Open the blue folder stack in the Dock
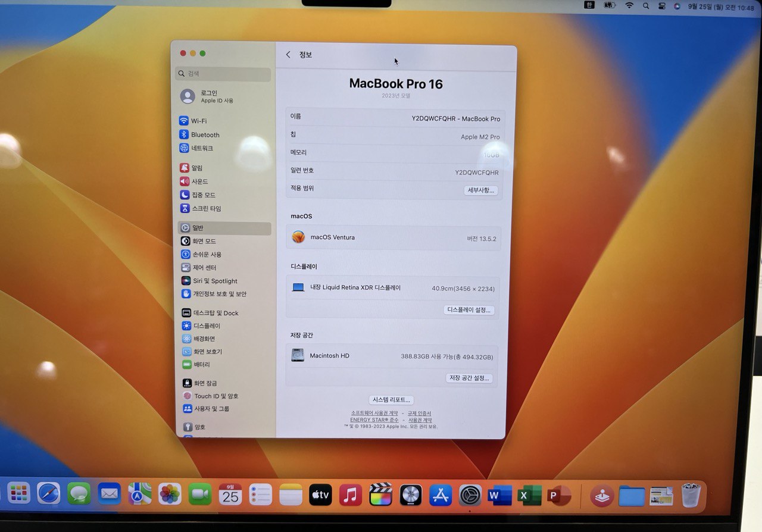 [632, 496]
